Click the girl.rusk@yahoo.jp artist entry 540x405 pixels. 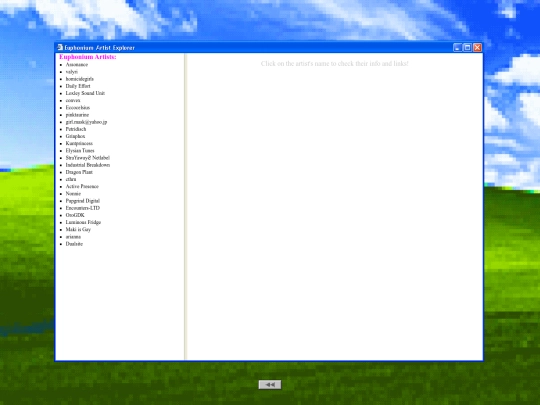click(x=86, y=122)
